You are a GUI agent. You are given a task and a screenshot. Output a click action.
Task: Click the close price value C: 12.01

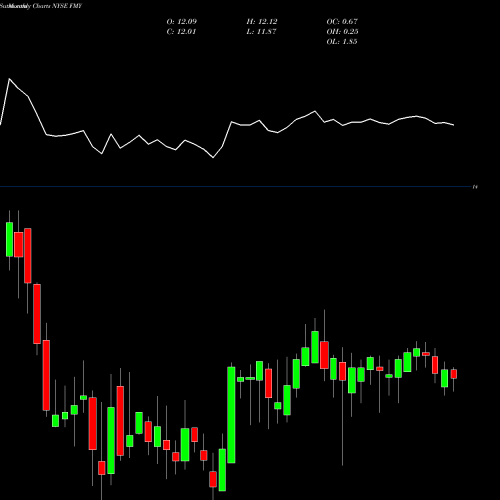181,32
